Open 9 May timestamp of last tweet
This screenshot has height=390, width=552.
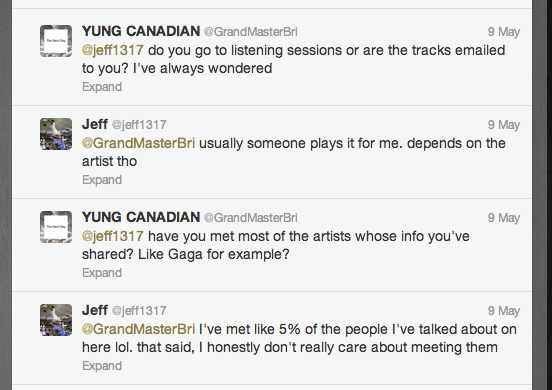pos(504,310)
